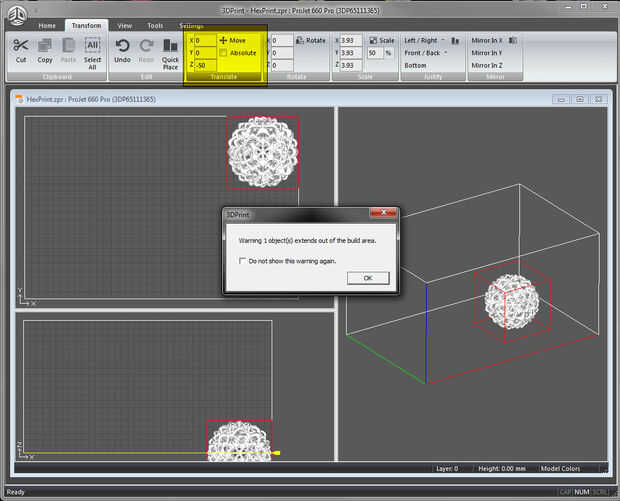Check 'Do not show this warning again'

click(x=243, y=260)
